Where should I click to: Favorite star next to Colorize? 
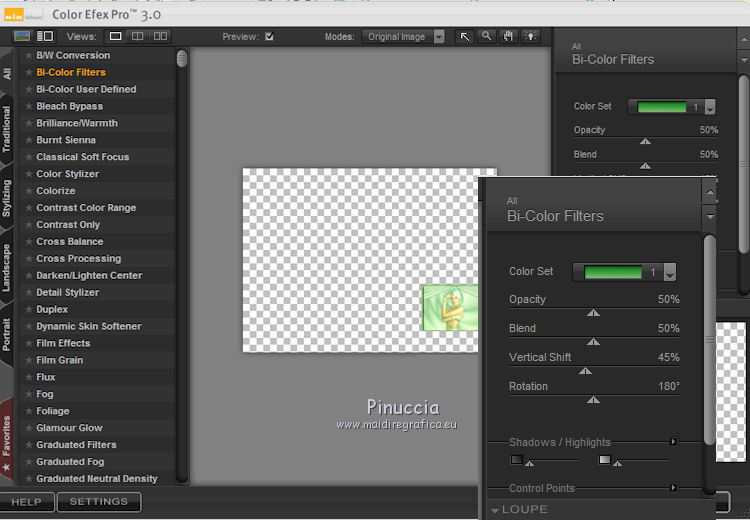pyautogui.click(x=29, y=191)
